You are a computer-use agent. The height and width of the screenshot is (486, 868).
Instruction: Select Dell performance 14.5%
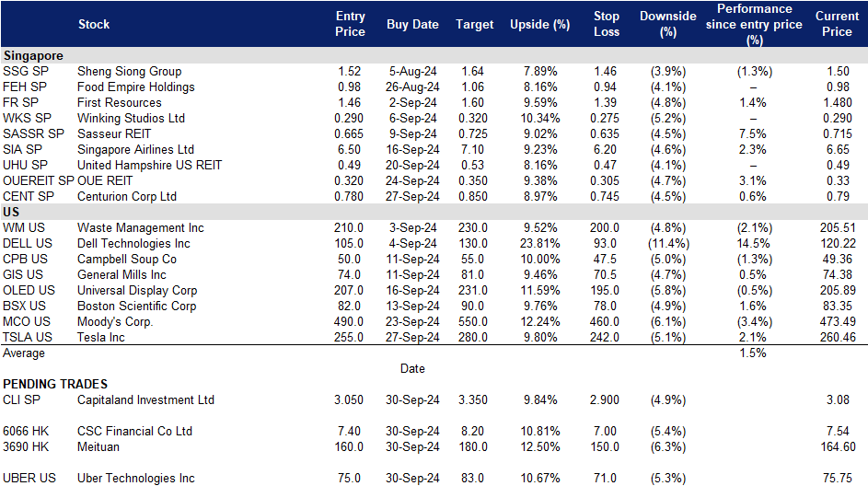(x=753, y=244)
